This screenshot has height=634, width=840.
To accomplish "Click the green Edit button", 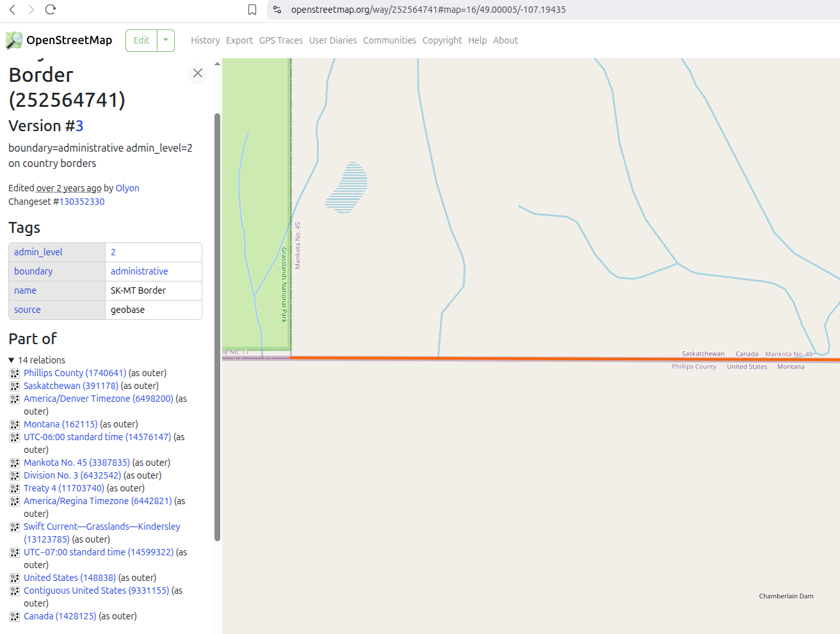I will click(141, 40).
